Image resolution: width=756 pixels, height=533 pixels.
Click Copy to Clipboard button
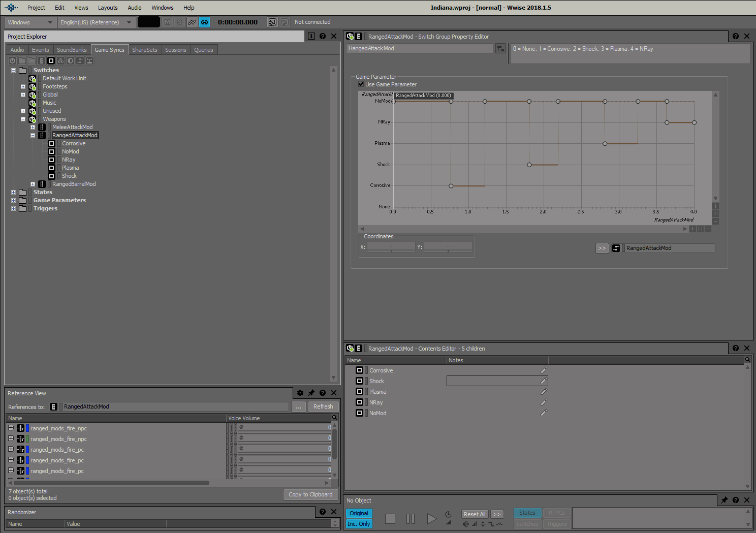pos(310,494)
